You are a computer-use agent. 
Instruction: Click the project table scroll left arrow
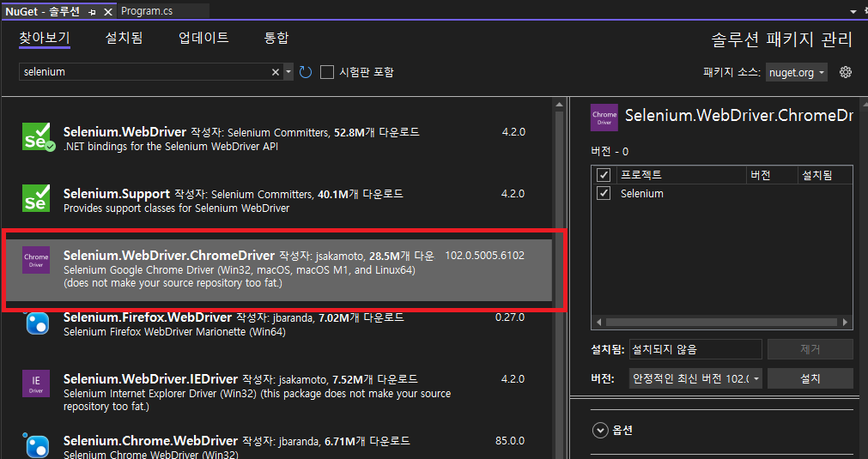[x=598, y=322]
